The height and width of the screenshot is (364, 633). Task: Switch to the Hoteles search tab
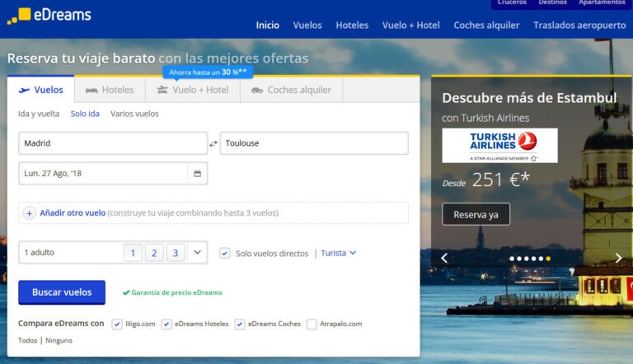pos(110,90)
